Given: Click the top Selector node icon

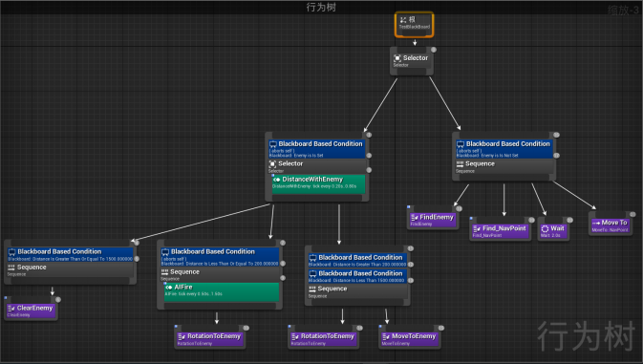Looking at the screenshot, I should [397, 58].
